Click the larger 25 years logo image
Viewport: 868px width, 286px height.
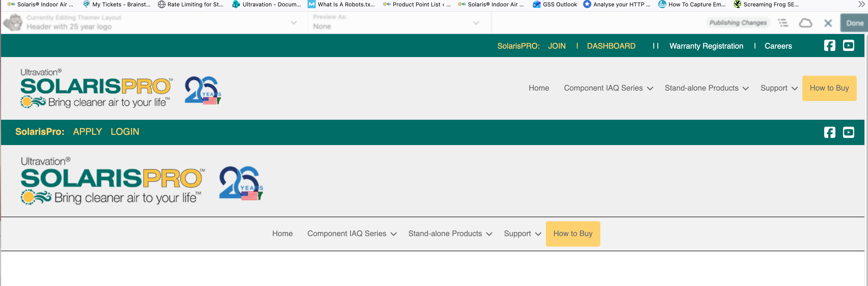(x=241, y=183)
